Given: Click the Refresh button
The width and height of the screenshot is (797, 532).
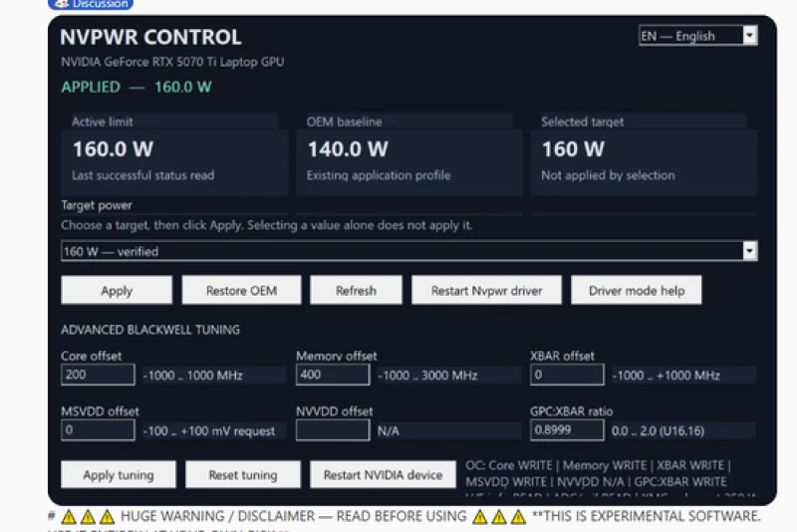Looking at the screenshot, I should 356,290.
